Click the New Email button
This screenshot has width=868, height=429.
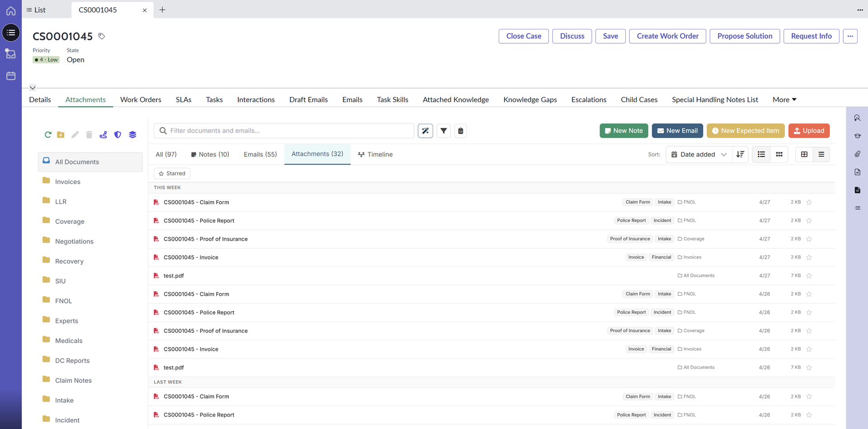point(677,131)
